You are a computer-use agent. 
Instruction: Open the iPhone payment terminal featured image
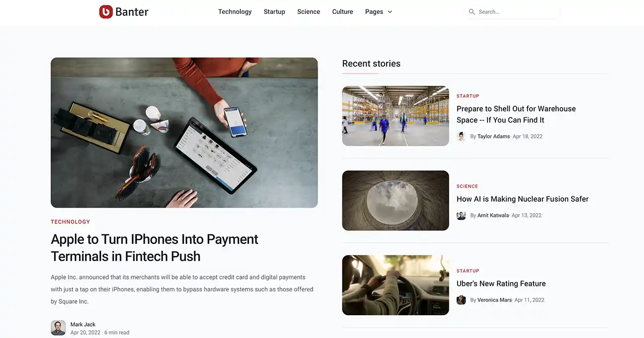(184, 133)
